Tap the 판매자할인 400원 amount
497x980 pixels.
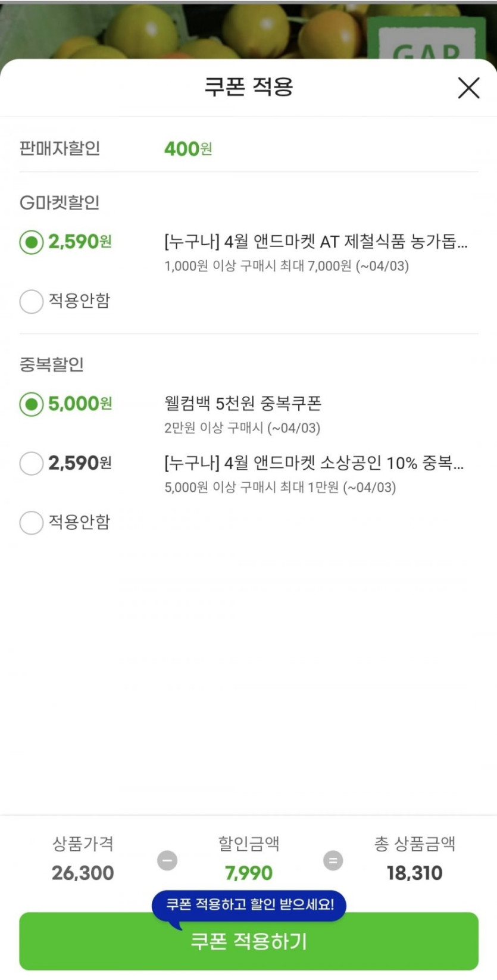(x=187, y=148)
